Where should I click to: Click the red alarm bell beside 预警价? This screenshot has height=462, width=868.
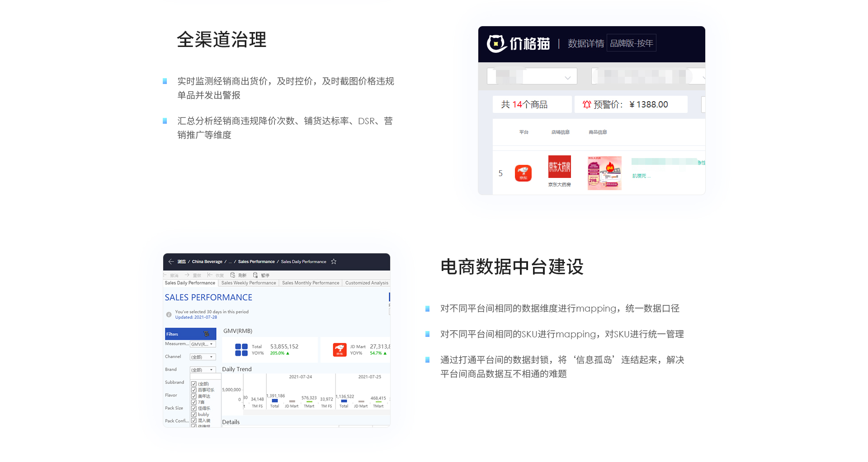click(x=587, y=105)
